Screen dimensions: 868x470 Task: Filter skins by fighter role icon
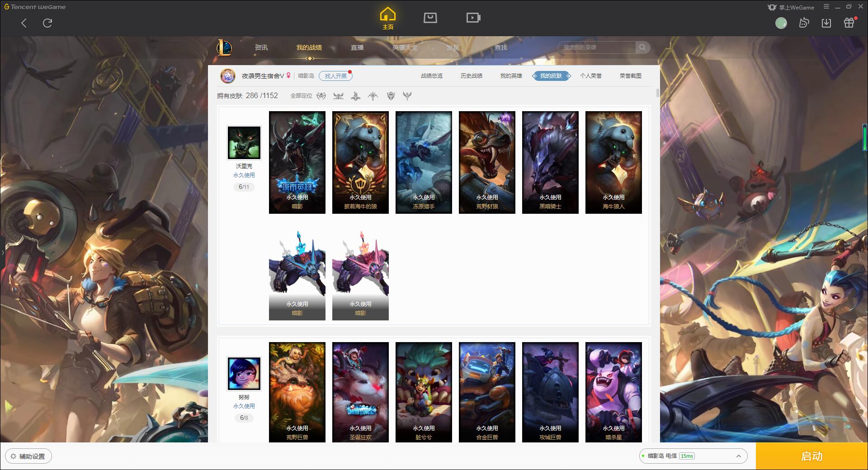tap(338, 96)
